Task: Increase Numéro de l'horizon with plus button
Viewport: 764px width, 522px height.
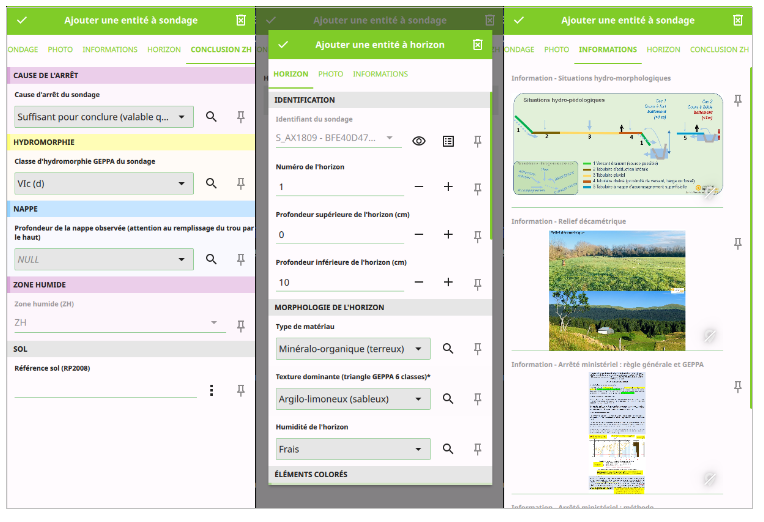Action: (x=448, y=187)
